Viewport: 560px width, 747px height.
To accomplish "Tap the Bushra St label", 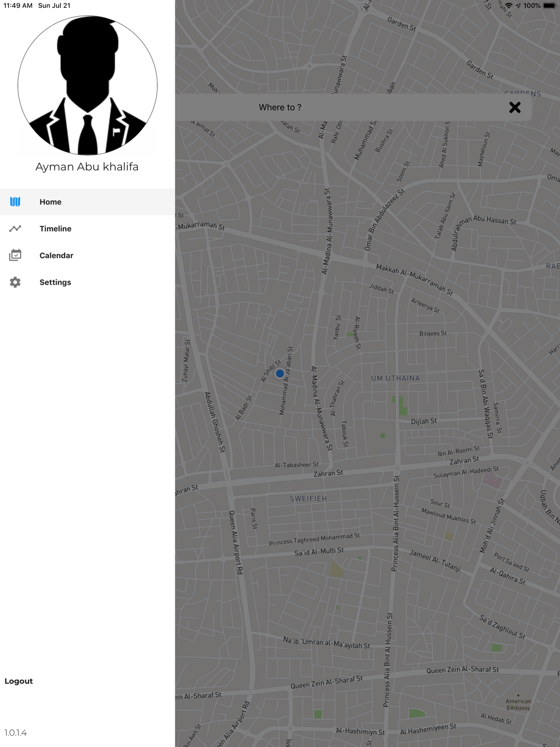I will click(384, 141).
